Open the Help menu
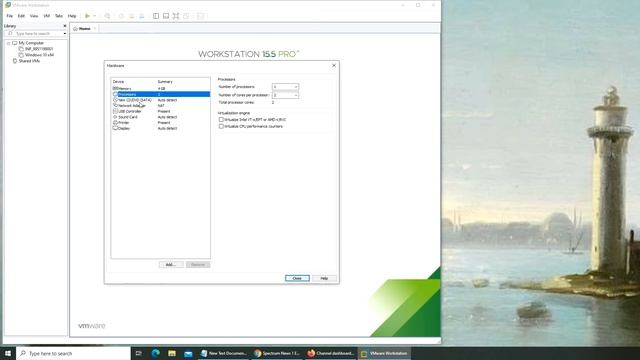 [x=72, y=16]
